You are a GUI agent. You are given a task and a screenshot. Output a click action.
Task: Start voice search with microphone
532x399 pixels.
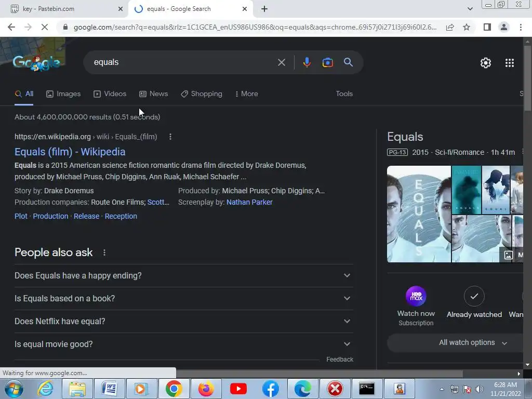point(307,62)
